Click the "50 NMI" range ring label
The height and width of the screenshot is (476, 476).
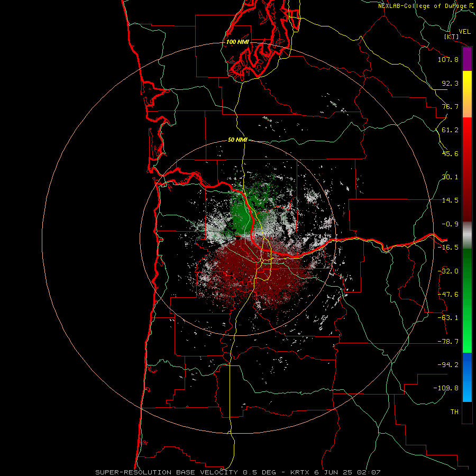coord(237,140)
